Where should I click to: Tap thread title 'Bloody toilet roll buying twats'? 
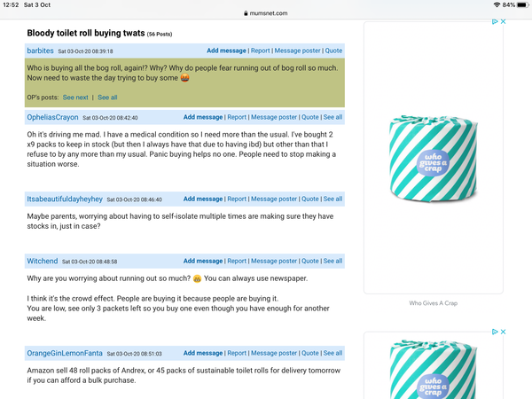tap(86, 33)
